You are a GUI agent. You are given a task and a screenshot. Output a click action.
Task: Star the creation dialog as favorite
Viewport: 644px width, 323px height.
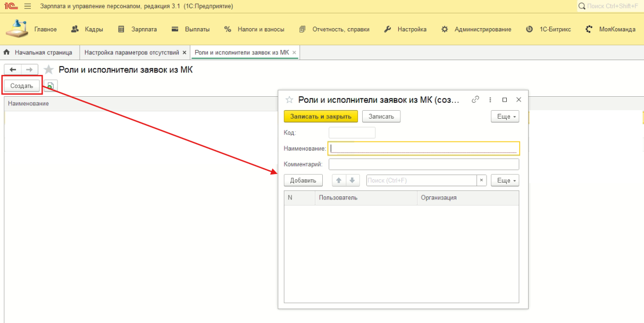(x=290, y=100)
